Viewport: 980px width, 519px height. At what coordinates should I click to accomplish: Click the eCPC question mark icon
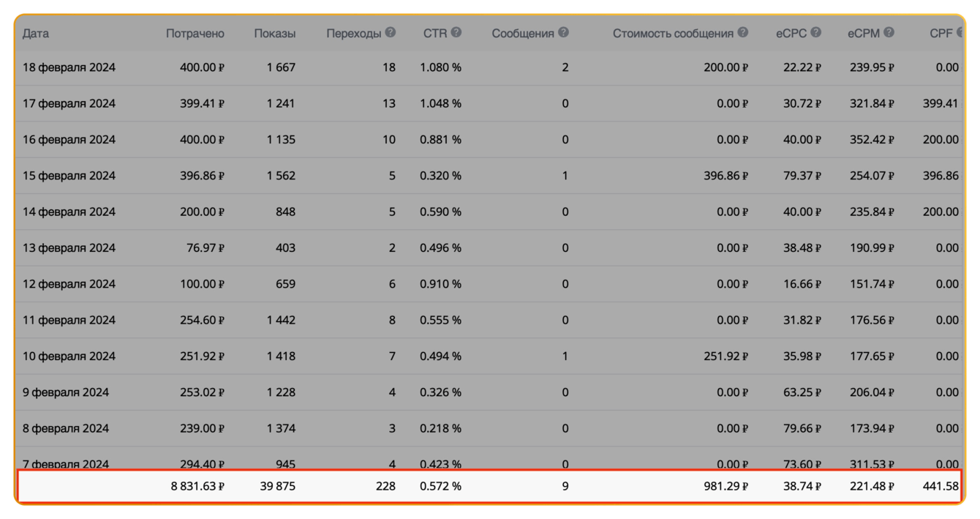click(816, 33)
